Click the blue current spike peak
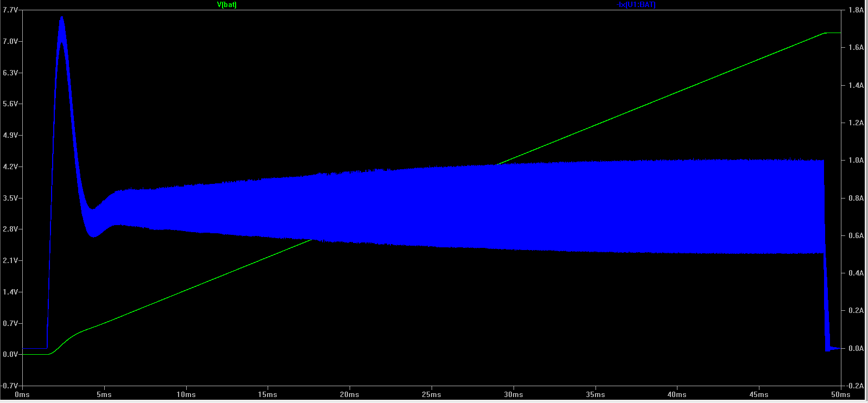The height and width of the screenshot is (403, 868). pos(62,18)
